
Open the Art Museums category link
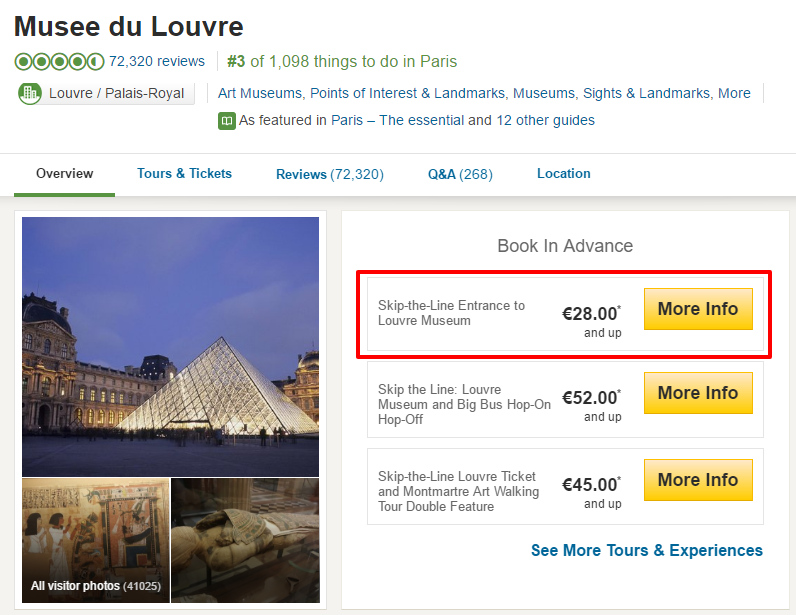[259, 93]
